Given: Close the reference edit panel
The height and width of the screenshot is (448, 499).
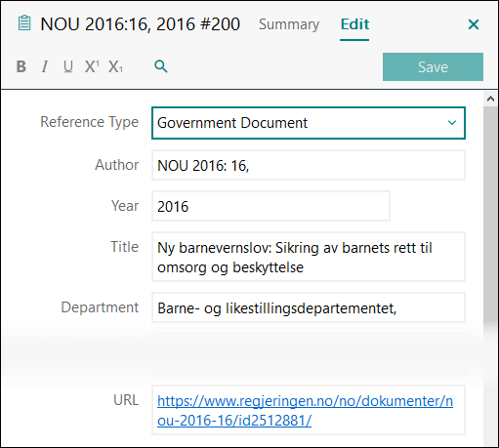Looking at the screenshot, I should tap(474, 24).
